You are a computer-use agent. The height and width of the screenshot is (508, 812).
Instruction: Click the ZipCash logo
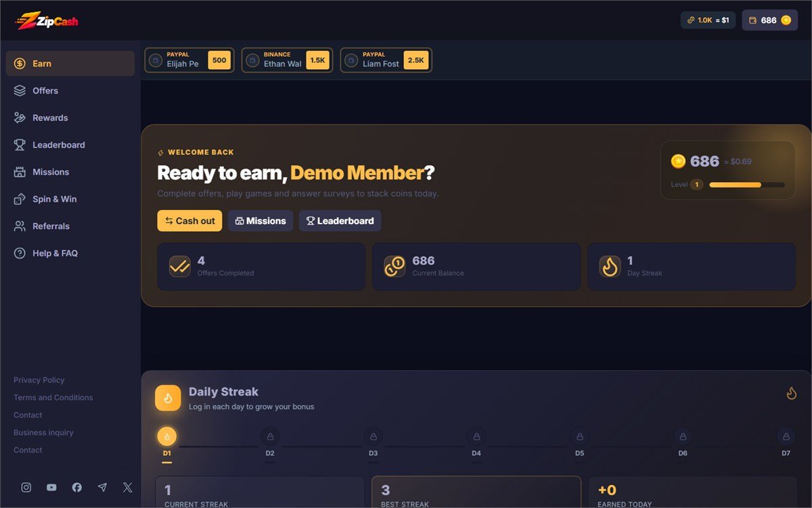(47, 21)
